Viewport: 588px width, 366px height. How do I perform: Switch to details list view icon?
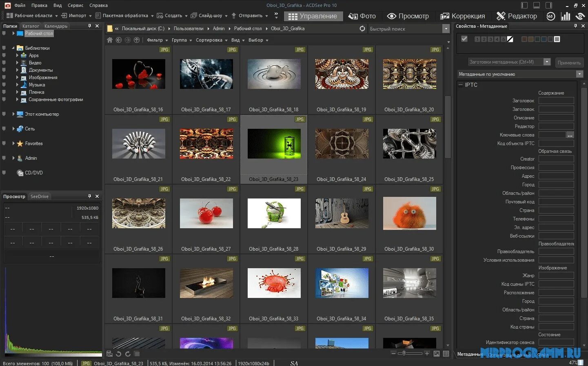pyautogui.click(x=446, y=354)
